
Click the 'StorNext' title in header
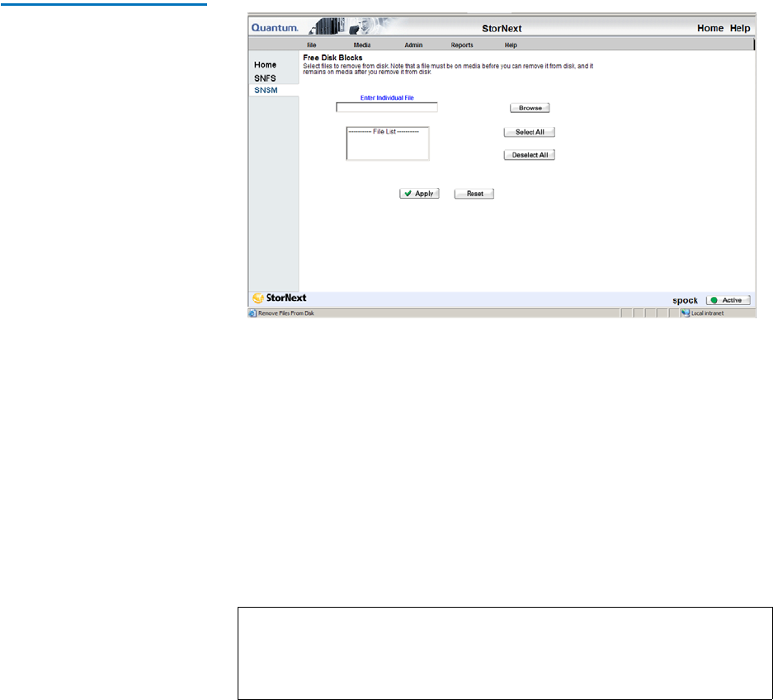tap(502, 29)
